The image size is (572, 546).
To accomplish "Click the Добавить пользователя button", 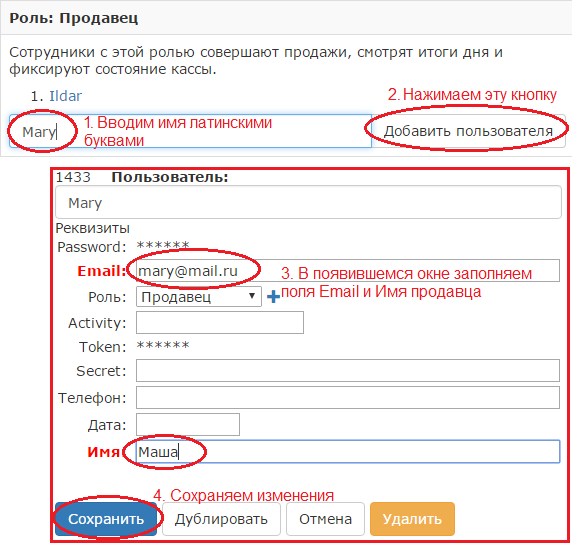I will pyautogui.click(x=468, y=131).
